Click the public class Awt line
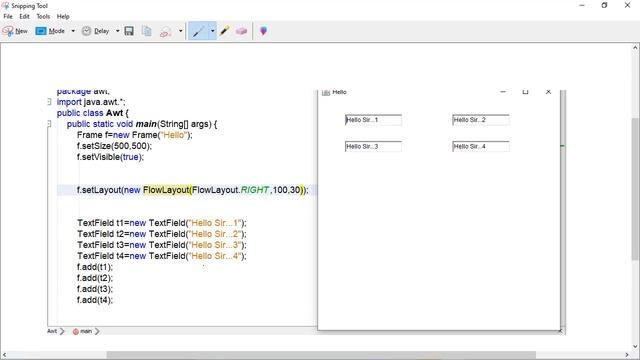 tap(93, 113)
